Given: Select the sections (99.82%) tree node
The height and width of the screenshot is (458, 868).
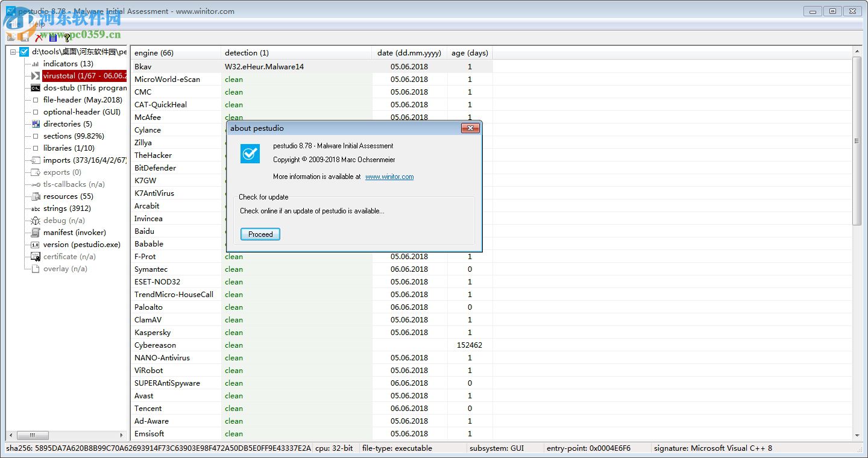Looking at the screenshot, I should pos(74,136).
